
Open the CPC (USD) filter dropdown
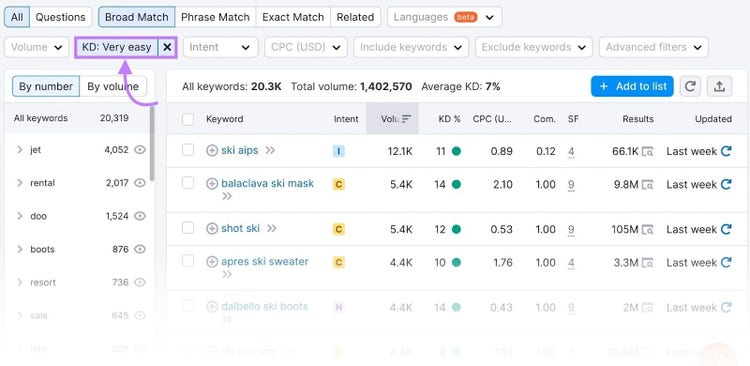point(306,47)
